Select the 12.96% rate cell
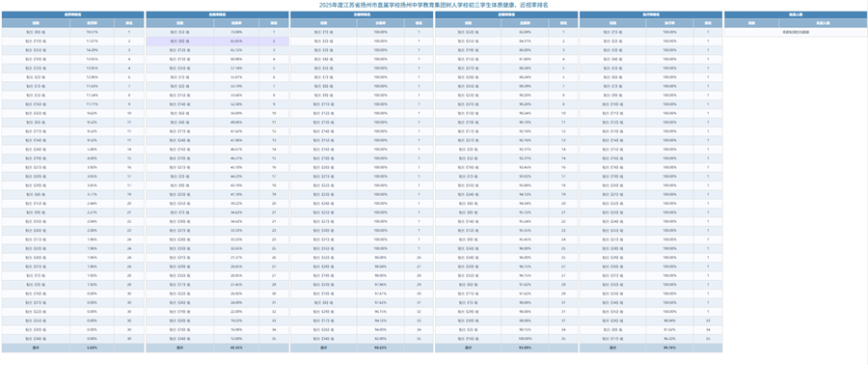 [x=93, y=77]
